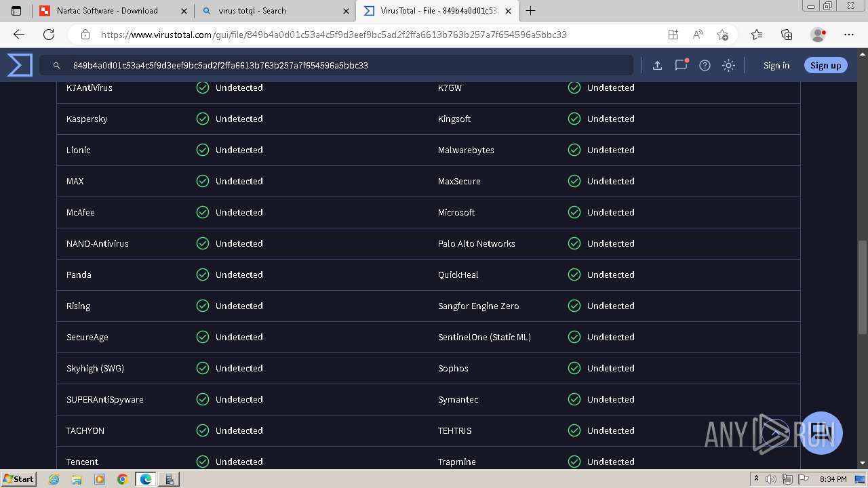Open the upload file icon
Image resolution: width=868 pixels, height=488 pixels.
[x=657, y=65]
